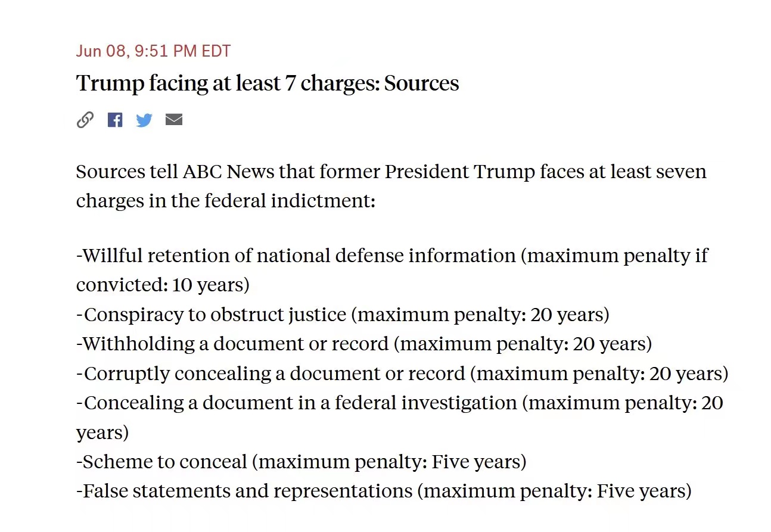Click the word 'Sources' ending the headline
This screenshot has width=771, height=532.
(x=421, y=83)
